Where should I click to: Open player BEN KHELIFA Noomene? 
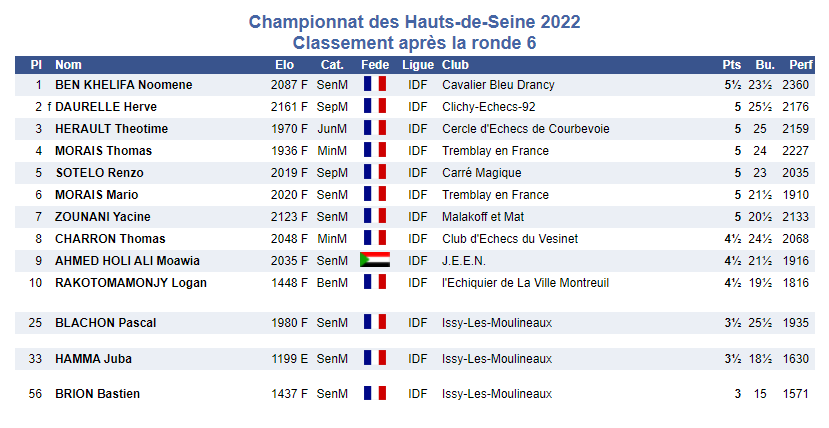123,85
